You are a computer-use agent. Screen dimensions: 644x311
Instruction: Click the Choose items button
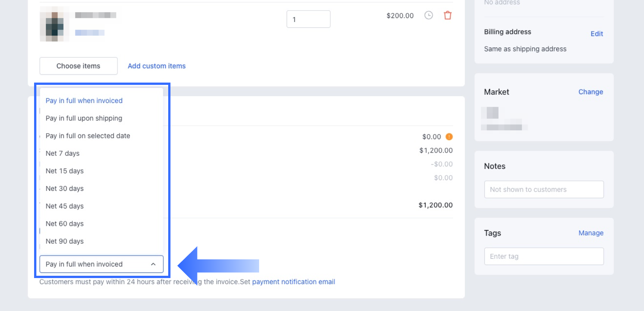pos(78,66)
